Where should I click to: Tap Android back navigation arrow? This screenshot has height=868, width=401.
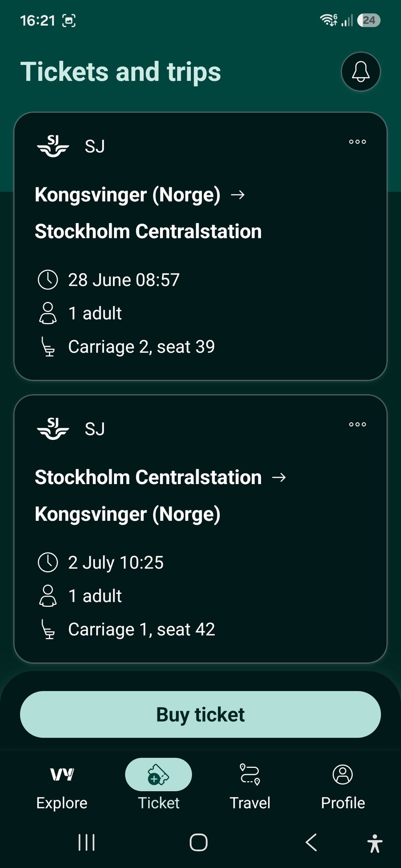(311, 842)
